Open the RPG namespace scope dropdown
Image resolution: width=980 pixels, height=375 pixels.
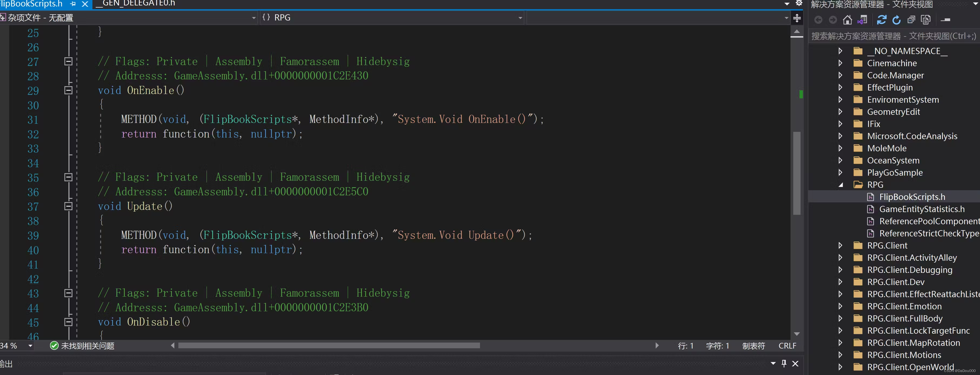520,18
